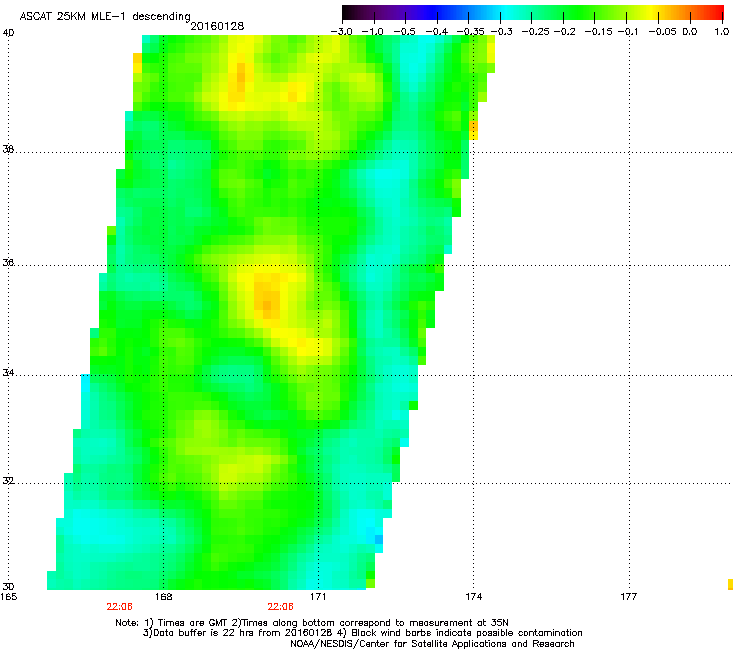Click the longitude label "177"
Image resolution: width=740 pixels, height=650 pixels.
click(x=629, y=597)
